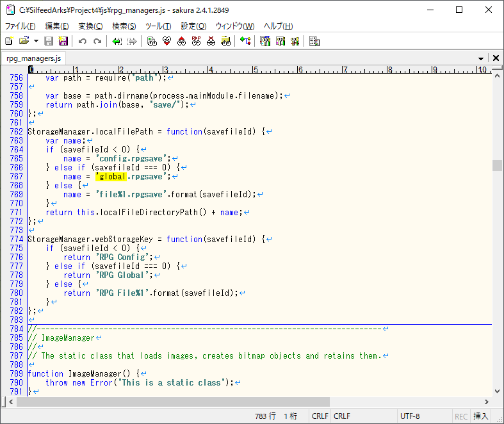The image size is (504, 424).
Task: Open the 変換(C) menu
Action: [90, 26]
